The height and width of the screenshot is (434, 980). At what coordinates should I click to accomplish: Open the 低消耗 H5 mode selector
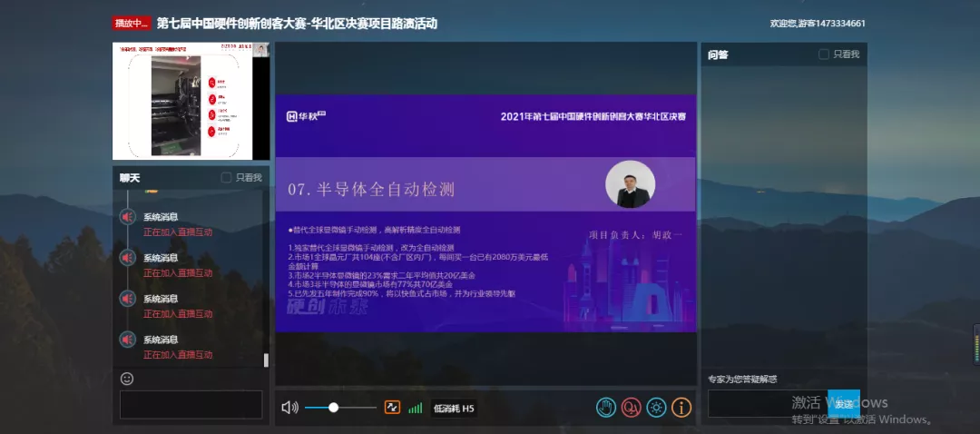[454, 409]
